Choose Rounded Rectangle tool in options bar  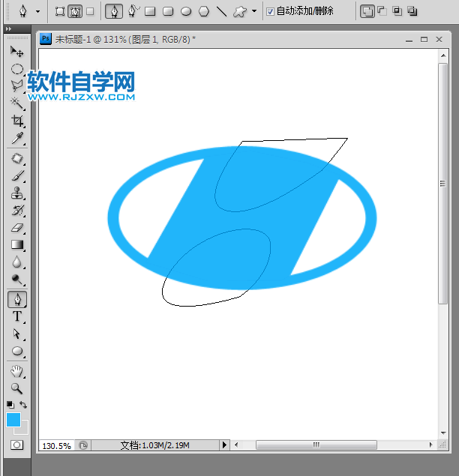pos(168,11)
